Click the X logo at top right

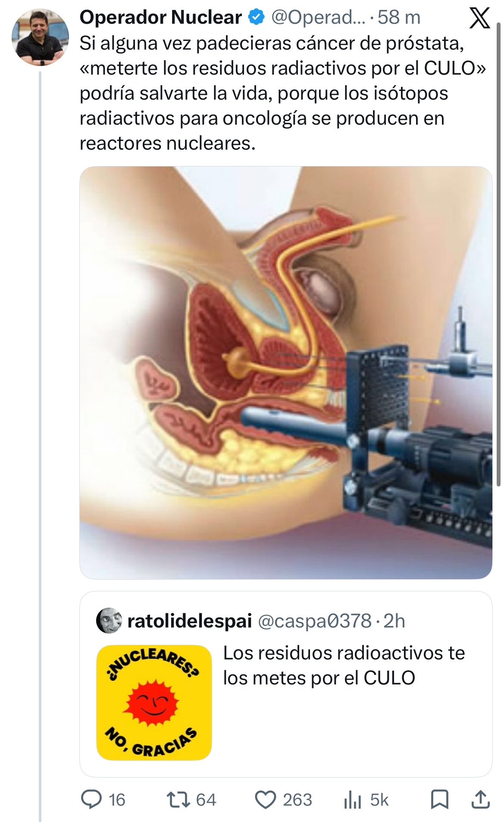point(479,18)
